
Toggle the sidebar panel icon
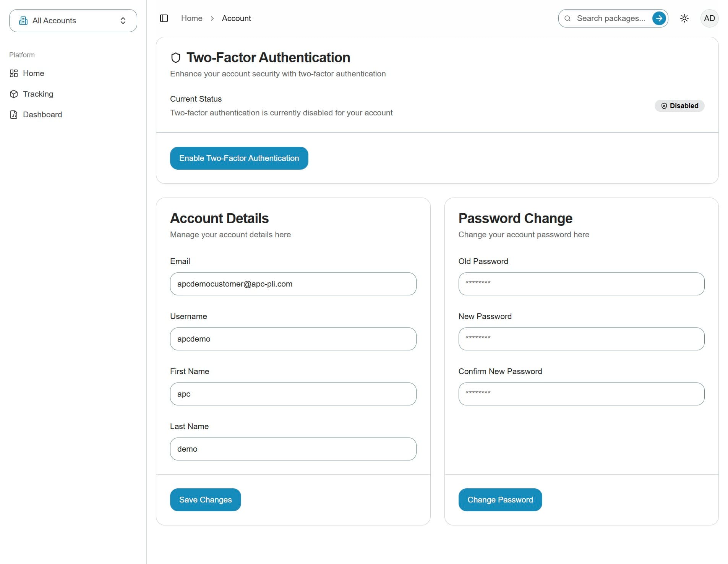[164, 18]
